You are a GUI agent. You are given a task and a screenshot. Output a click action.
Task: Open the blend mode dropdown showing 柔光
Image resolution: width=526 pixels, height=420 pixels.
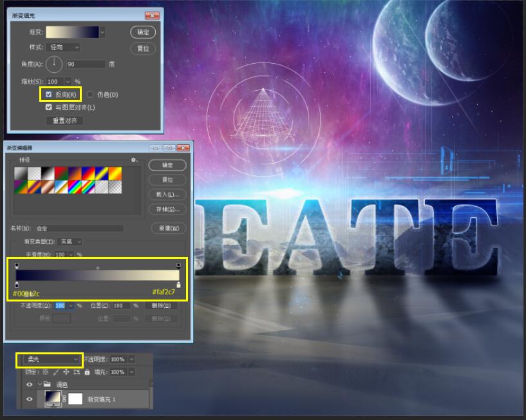point(50,359)
